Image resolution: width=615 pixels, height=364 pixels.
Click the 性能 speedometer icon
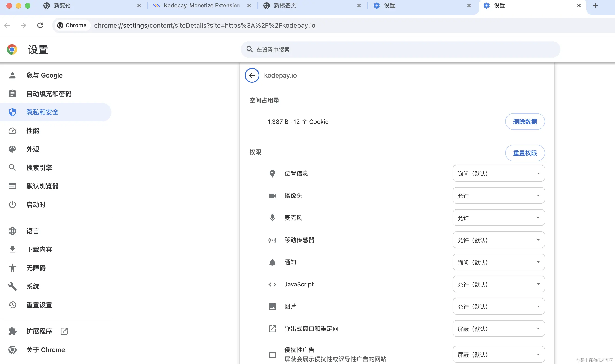coord(12,131)
